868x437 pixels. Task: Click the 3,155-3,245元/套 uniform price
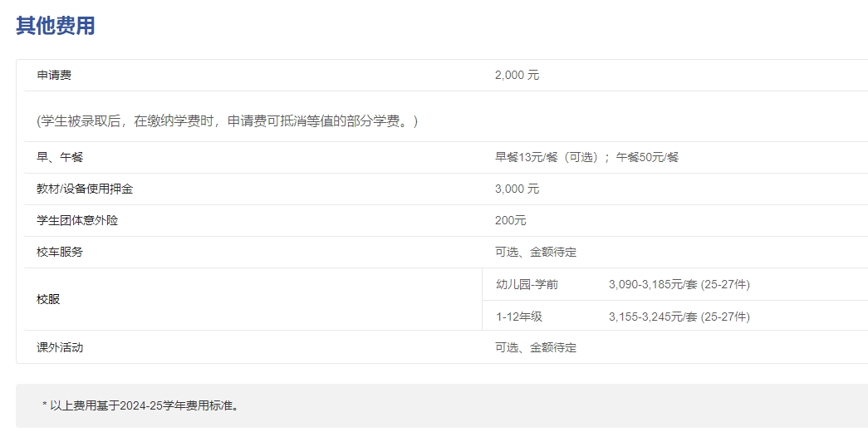pos(679,317)
